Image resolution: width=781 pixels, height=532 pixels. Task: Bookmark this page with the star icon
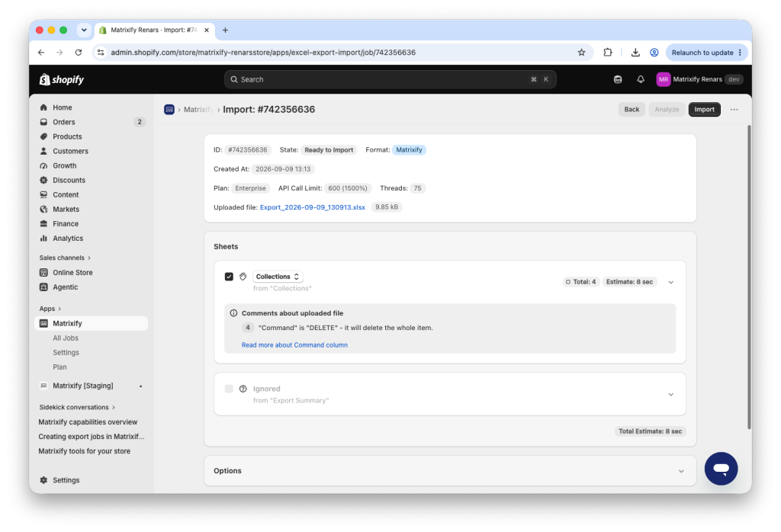(581, 53)
